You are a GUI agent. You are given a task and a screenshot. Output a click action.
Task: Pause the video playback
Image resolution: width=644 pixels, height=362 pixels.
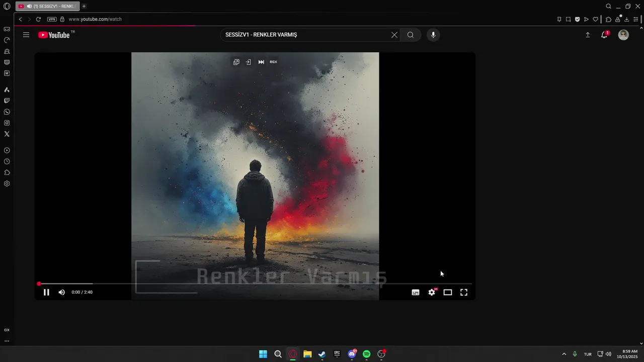pyautogui.click(x=46, y=292)
